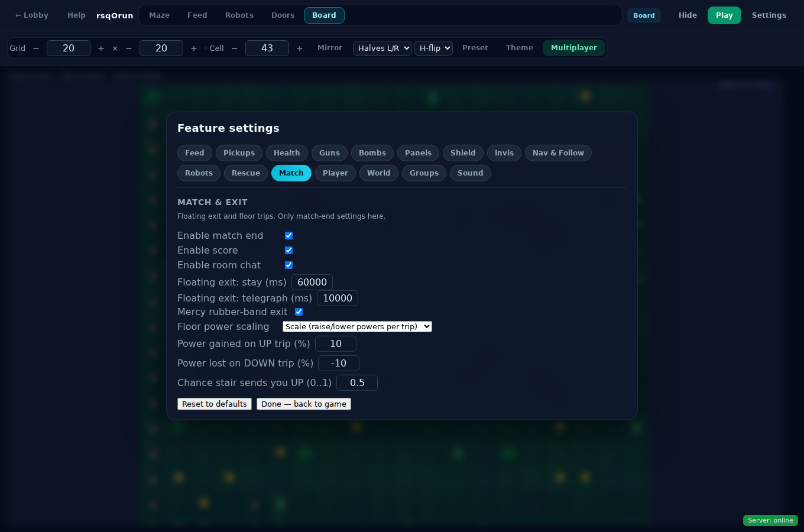The height and width of the screenshot is (532, 804).
Task: Open the Halves L/R mirror dropdown
Action: [382, 48]
